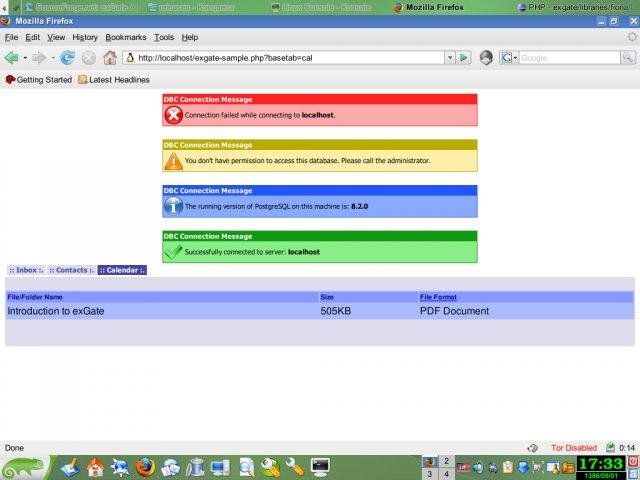The width and height of the screenshot is (640, 480).
Task: Switch to virtual desktop 4 in pager
Action: pos(446,474)
